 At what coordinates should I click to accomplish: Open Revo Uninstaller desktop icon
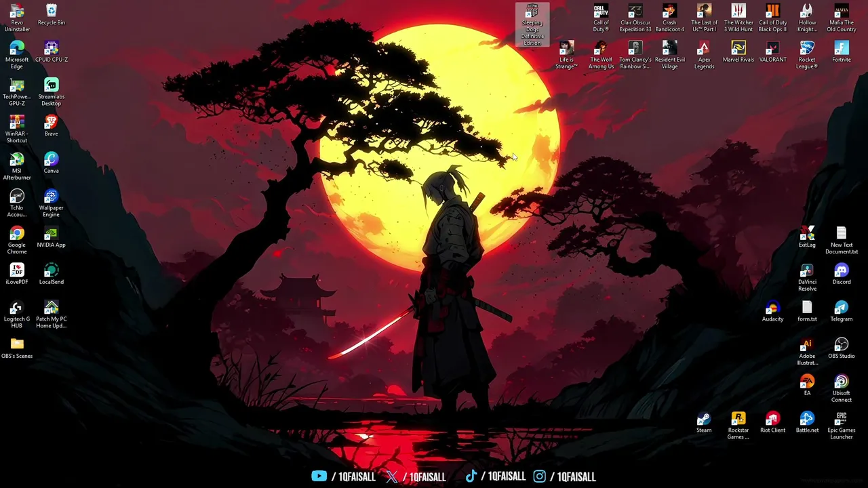point(17,18)
